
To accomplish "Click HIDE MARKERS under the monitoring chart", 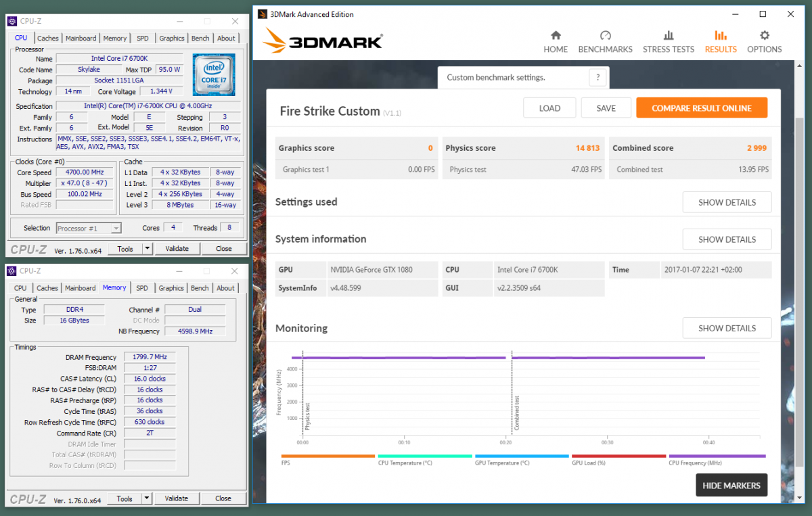I will [731, 485].
